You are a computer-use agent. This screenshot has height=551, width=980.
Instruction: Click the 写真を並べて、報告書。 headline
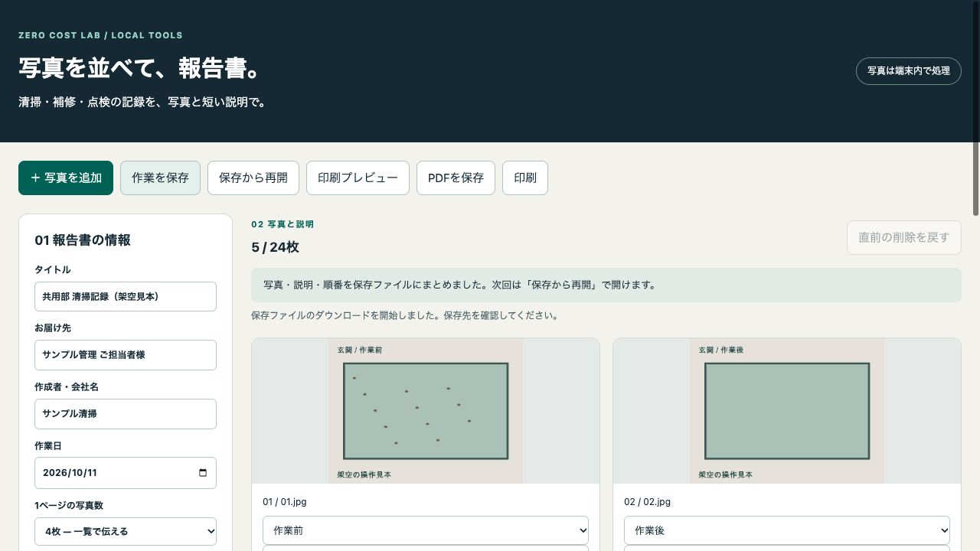(141, 68)
